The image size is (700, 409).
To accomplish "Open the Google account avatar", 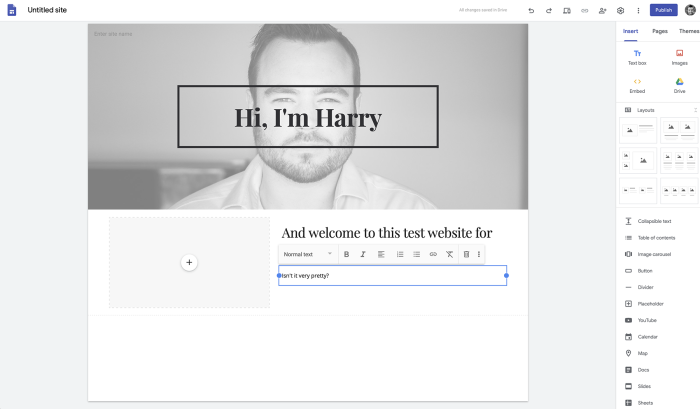I will point(690,10).
